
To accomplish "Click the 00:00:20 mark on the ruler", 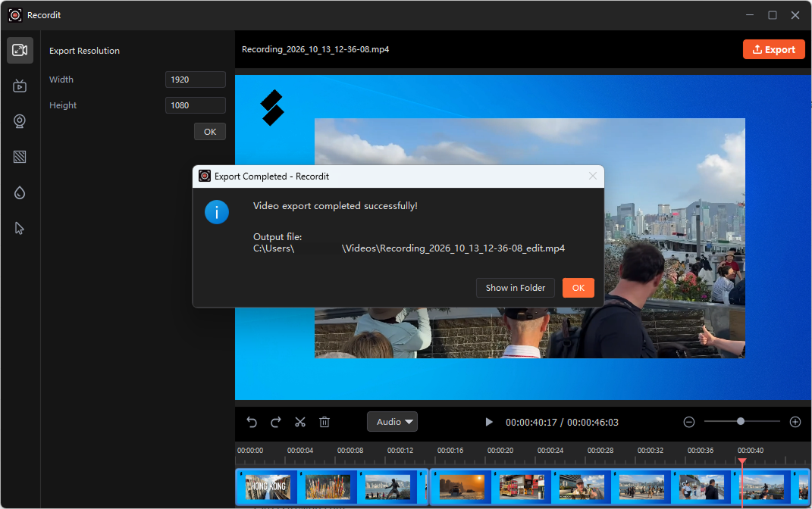I will tap(500, 451).
